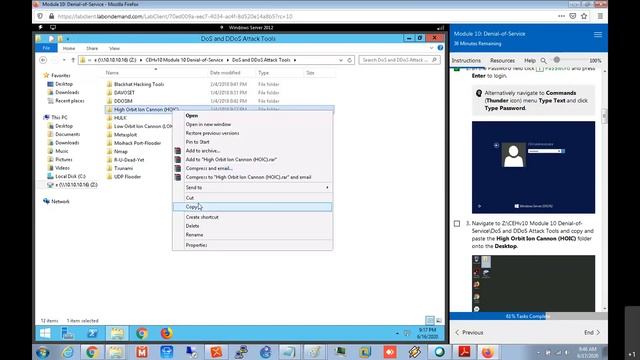Screen dimensions: 640x360
Task: Expand the ribbon chevron
Action: tap(431, 48)
